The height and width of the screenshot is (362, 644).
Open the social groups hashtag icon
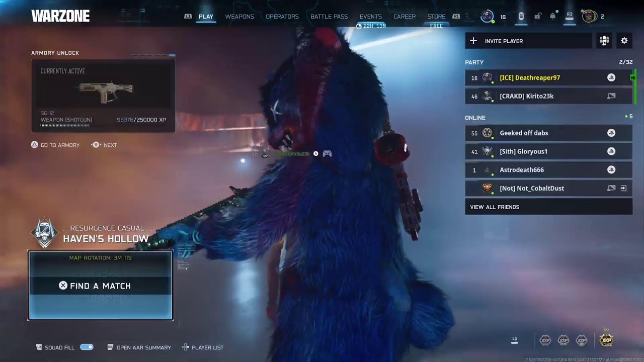(604, 41)
